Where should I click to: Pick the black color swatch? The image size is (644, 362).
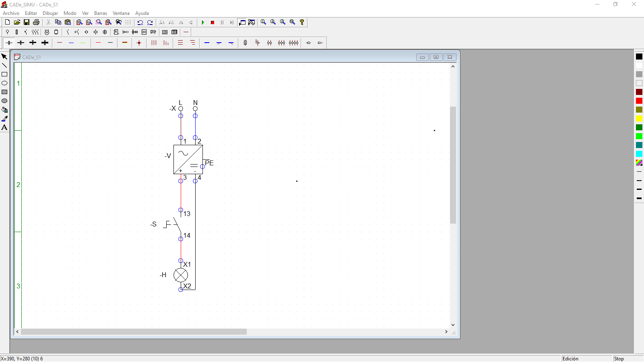[639, 57]
